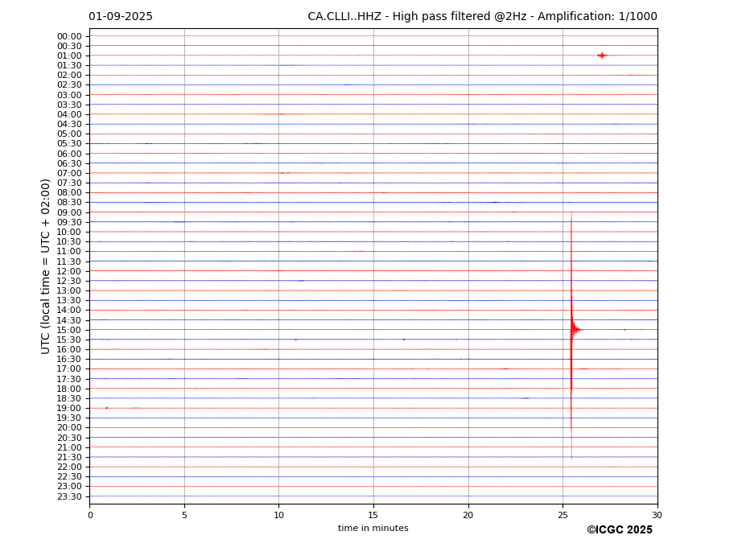The image size is (746, 560).
Task: Click the large seismic event on 15:00 trace
Action: pos(572,330)
